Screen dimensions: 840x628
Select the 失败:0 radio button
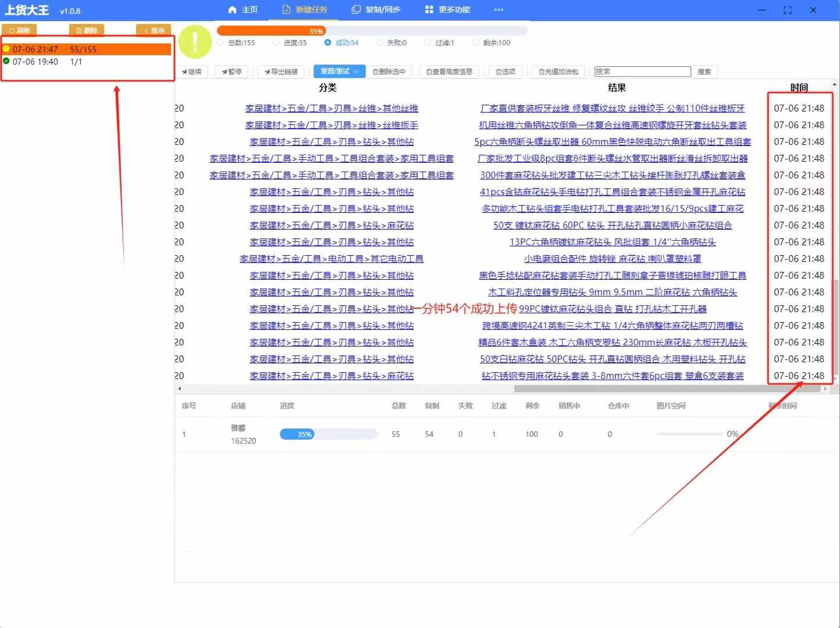[x=380, y=42]
